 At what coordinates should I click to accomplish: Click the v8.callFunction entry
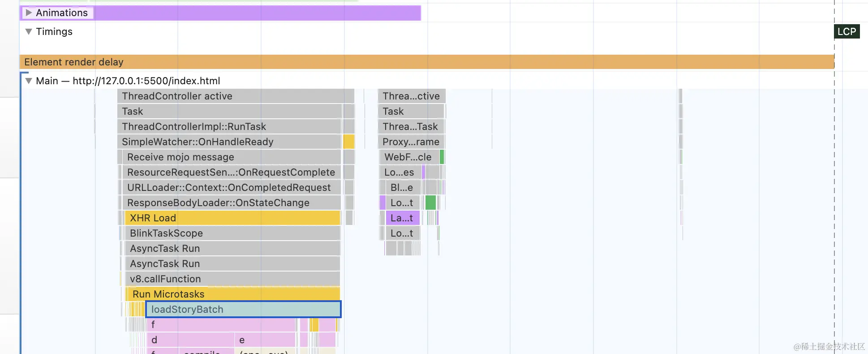coord(232,279)
